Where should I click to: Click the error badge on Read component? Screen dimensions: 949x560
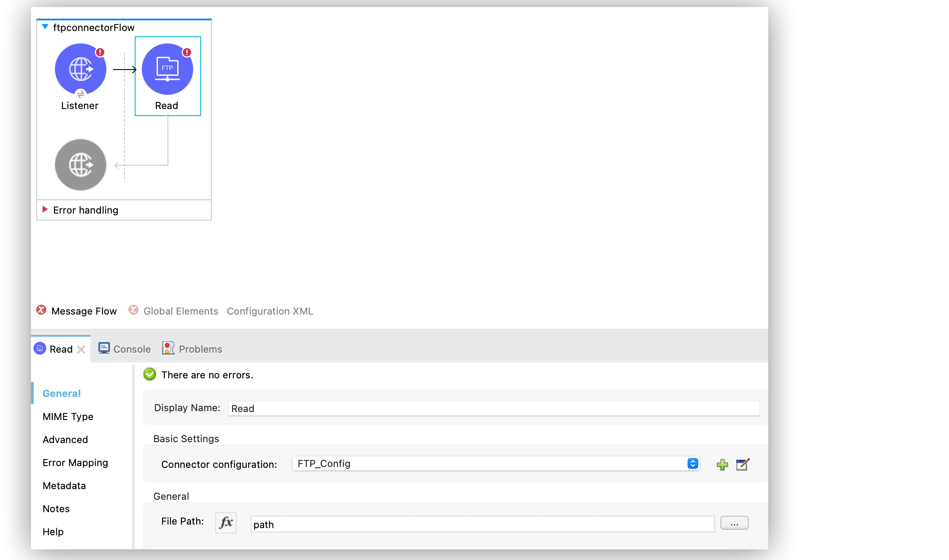coord(187,52)
